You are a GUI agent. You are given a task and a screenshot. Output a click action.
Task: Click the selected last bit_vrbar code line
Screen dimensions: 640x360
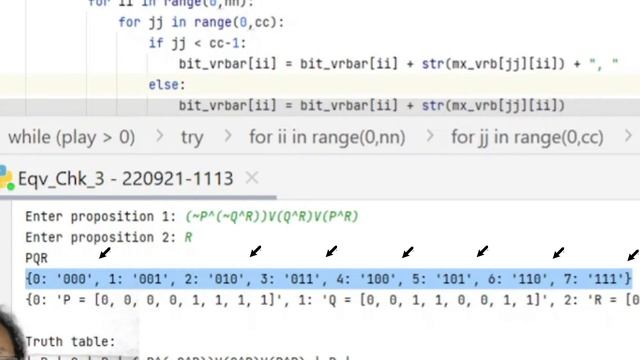372,106
